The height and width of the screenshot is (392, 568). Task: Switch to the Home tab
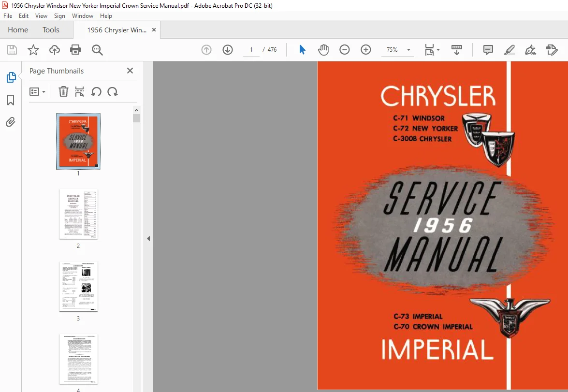(x=18, y=29)
